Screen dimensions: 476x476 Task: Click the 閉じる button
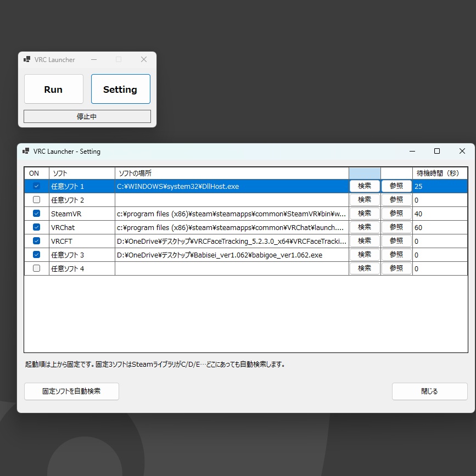(429, 391)
